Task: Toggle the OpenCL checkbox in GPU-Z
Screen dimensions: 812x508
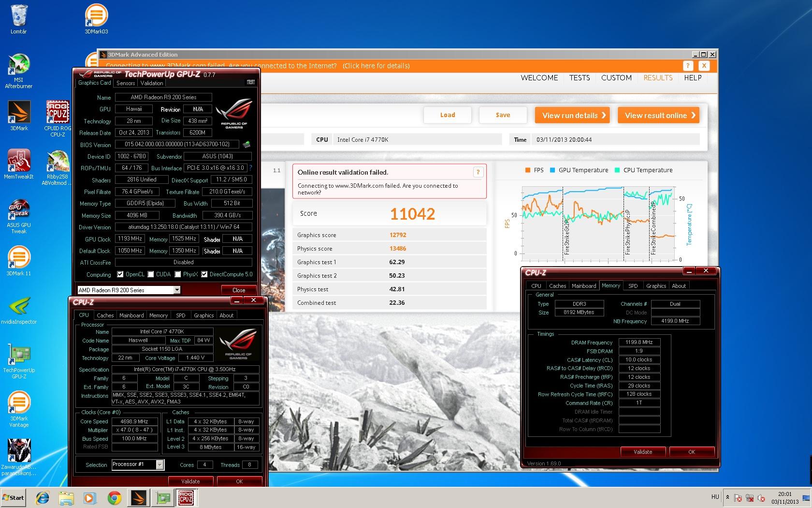Action: (x=120, y=274)
